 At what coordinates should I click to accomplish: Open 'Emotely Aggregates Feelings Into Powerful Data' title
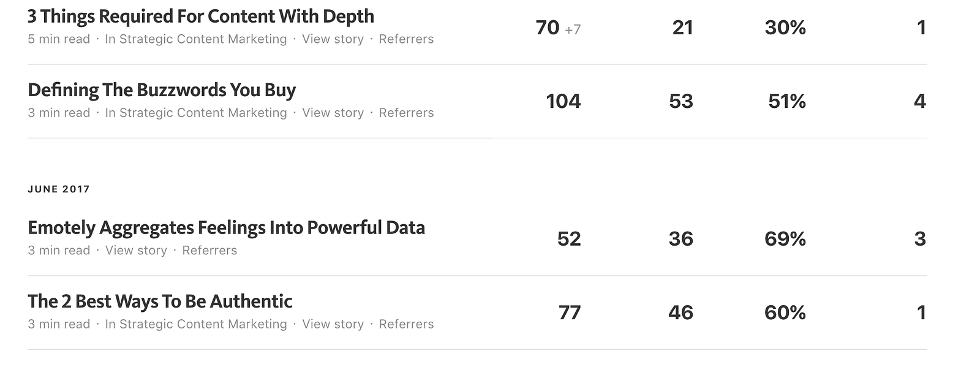(226, 228)
